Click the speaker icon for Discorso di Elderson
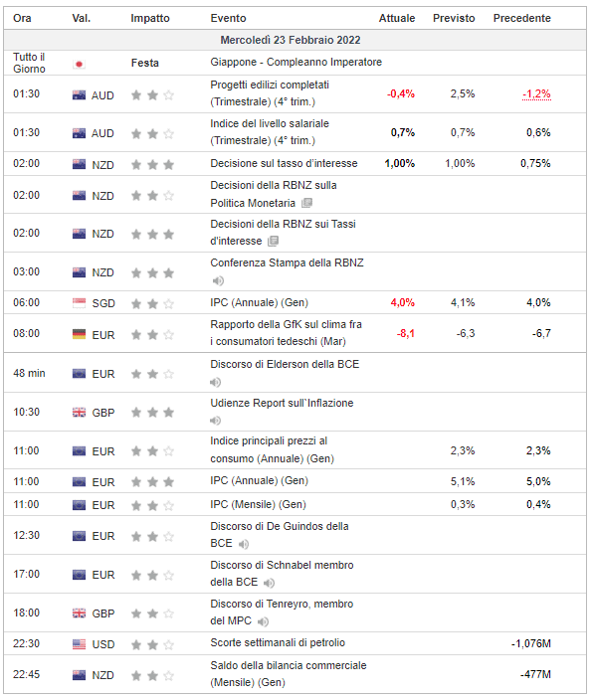Image resolution: width=590 pixels, height=700 pixels. [215, 382]
